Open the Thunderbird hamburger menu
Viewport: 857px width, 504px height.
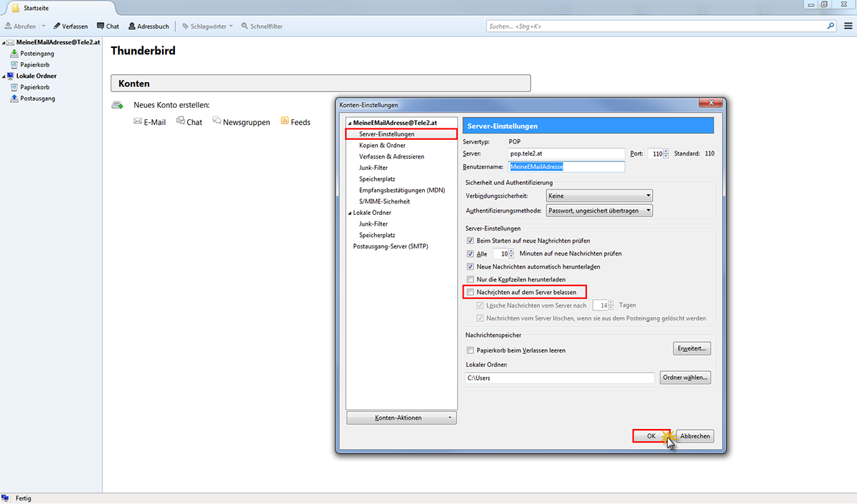click(847, 26)
